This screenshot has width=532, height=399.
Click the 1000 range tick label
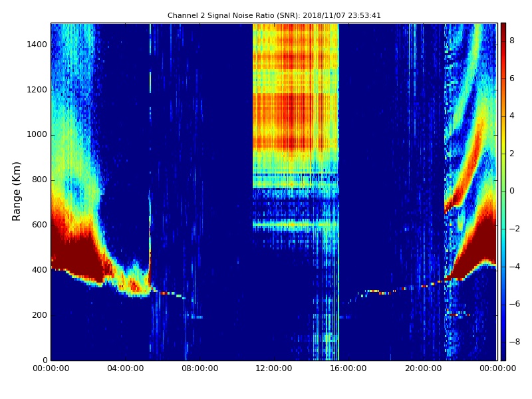coord(37,134)
